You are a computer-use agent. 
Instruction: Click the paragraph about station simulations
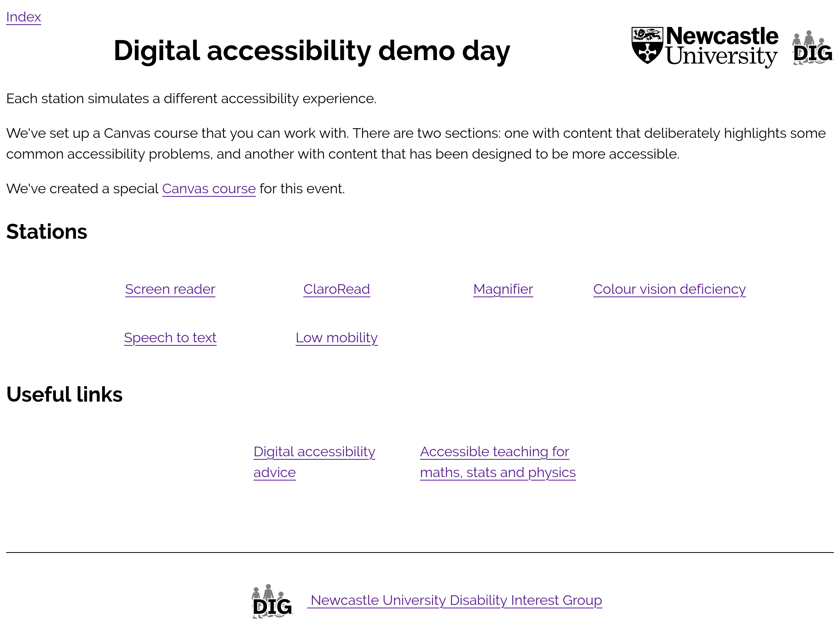point(191,99)
